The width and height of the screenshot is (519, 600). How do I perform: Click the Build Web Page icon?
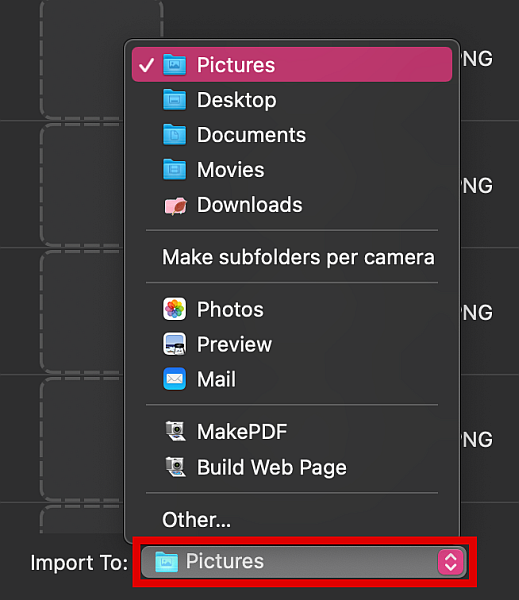pos(175,467)
